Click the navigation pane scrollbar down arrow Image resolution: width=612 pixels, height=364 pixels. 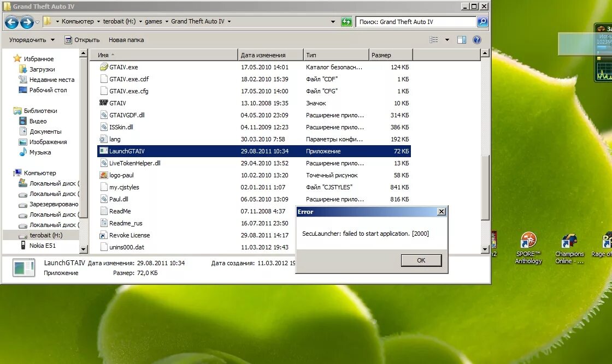[83, 249]
